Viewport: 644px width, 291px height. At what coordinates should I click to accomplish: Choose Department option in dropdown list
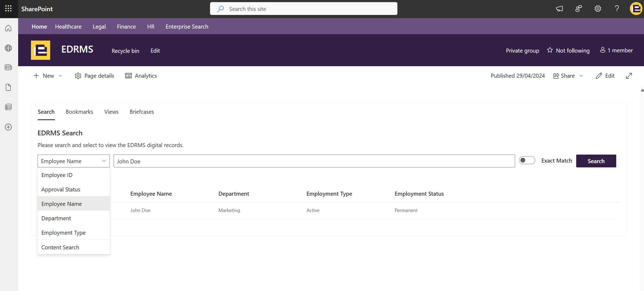74,218
